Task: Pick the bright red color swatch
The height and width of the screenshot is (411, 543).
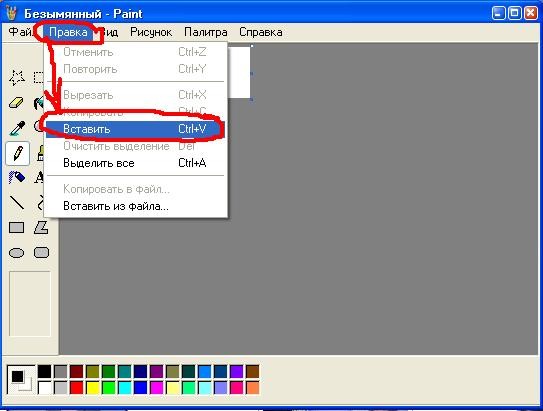Action: tap(76, 387)
